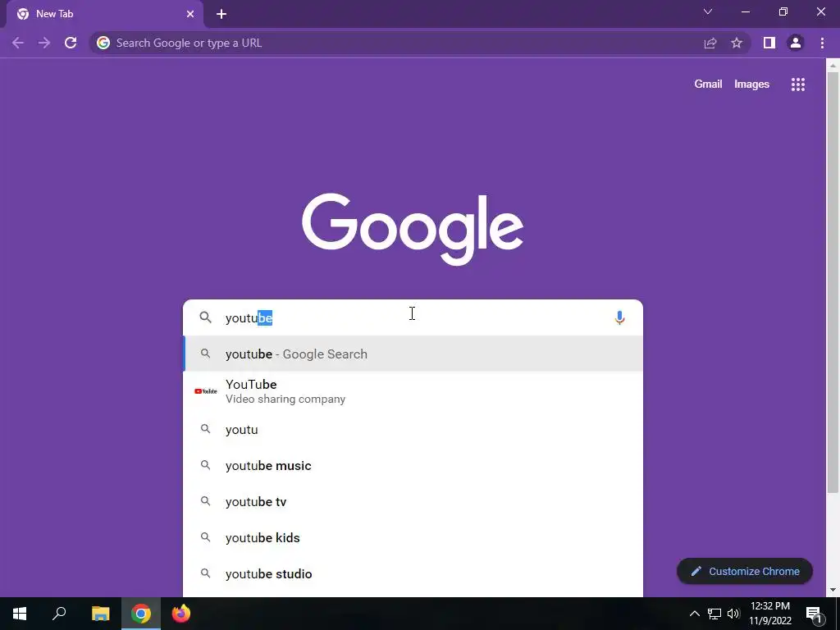
Task: Open the Images link
Action: tap(751, 84)
